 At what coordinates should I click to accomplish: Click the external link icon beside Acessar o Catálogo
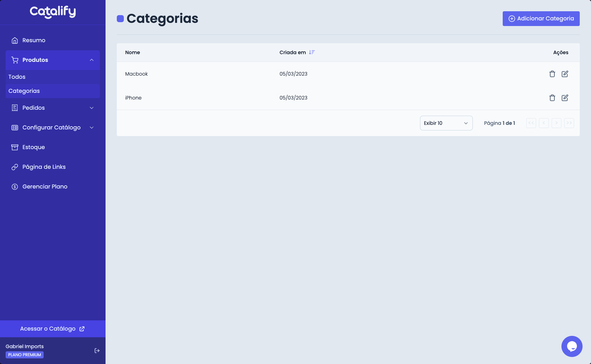coord(82,329)
